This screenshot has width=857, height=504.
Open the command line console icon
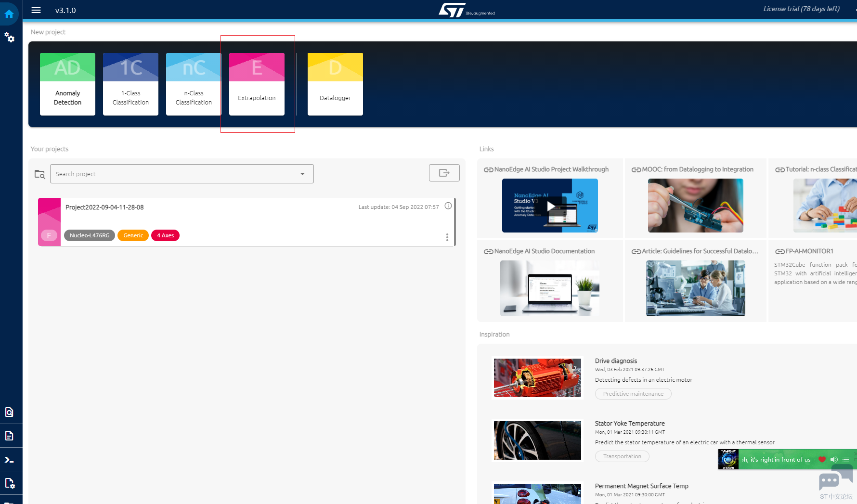pyautogui.click(x=9, y=460)
